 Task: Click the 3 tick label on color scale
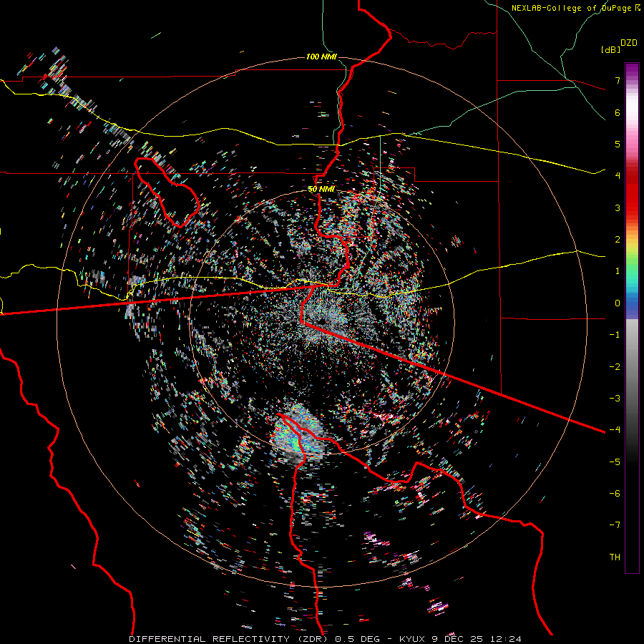point(618,208)
